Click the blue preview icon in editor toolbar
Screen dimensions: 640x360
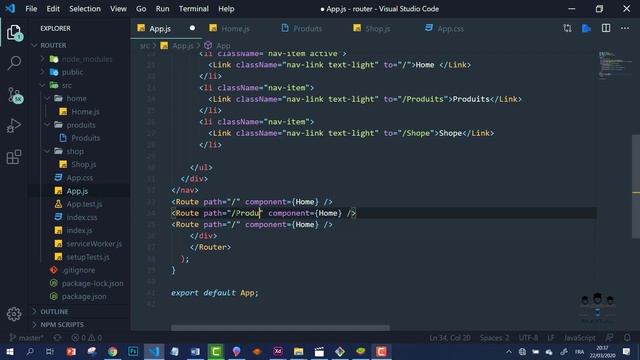(x=587, y=28)
